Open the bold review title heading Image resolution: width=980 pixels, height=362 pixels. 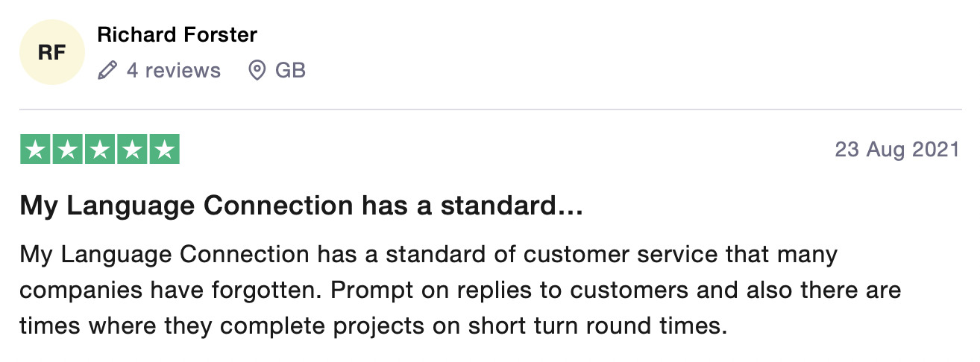pos(301,206)
